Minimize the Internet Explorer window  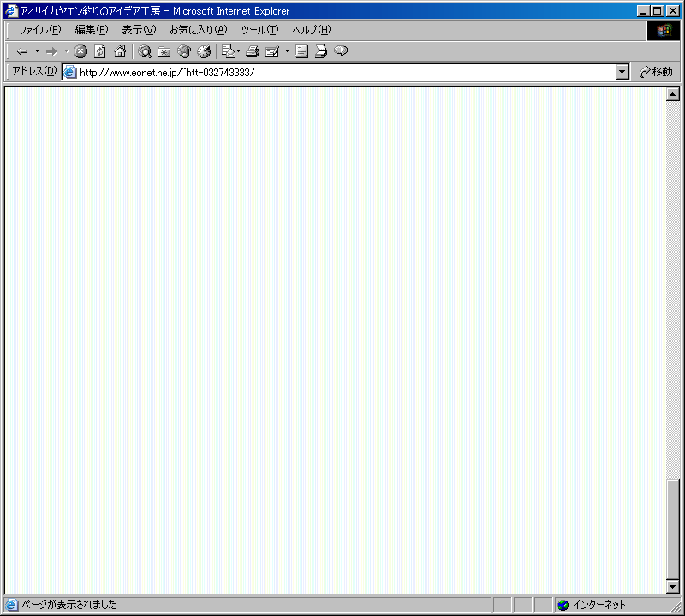pos(643,11)
